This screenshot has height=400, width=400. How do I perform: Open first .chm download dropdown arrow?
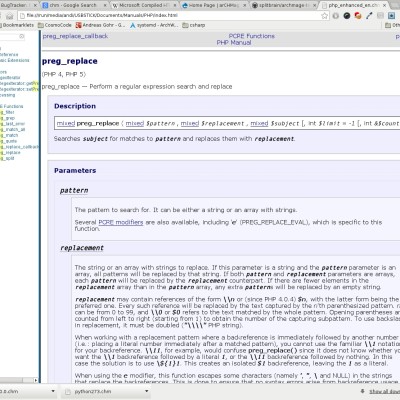click(x=53, y=391)
